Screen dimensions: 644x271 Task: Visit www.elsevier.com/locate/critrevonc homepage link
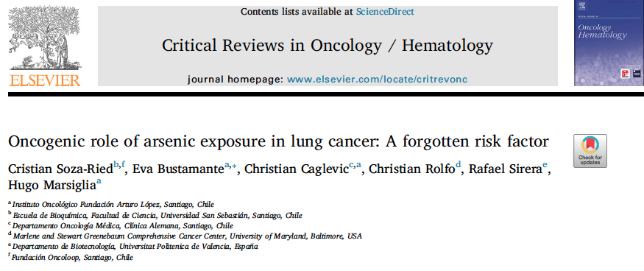tap(377, 80)
